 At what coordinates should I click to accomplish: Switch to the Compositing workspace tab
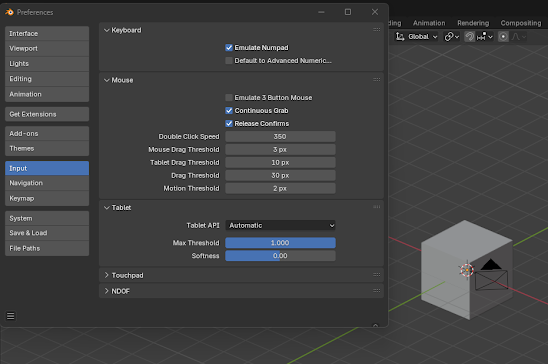point(521,23)
